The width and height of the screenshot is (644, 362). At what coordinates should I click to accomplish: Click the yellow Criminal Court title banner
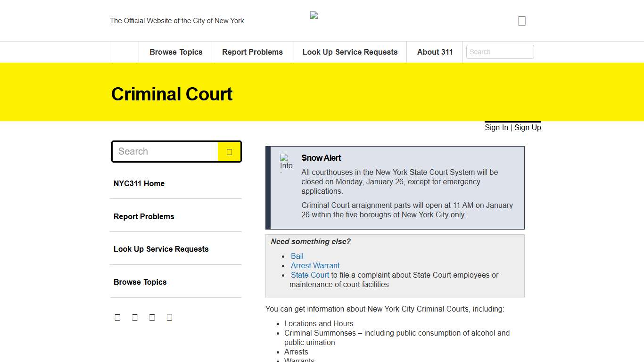pos(172,94)
